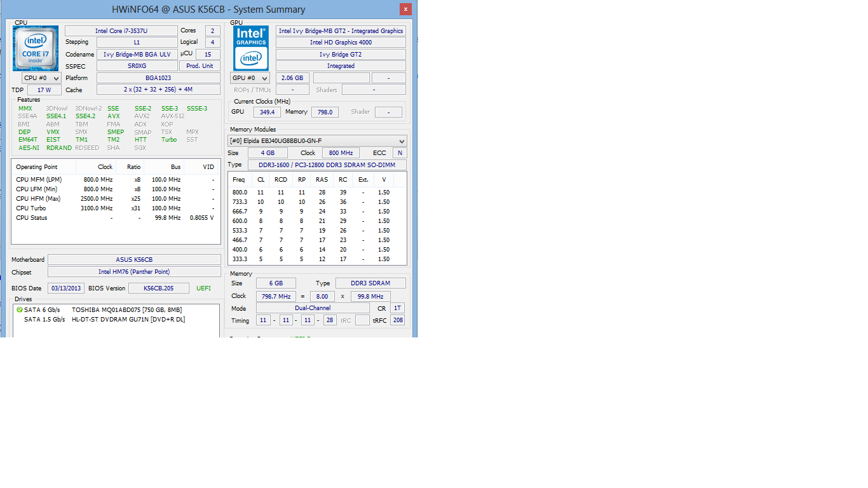868x488 pixels.
Task: Click the SSPEC value SR0XG
Action: pos(137,66)
